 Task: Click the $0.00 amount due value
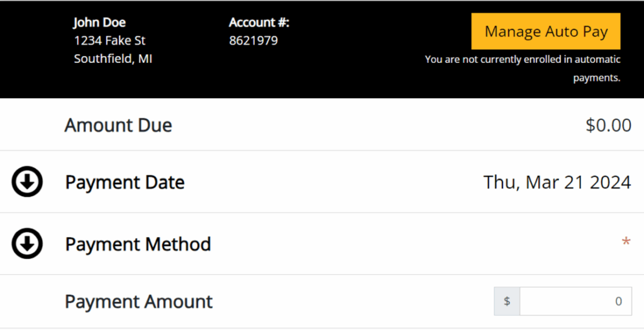(x=608, y=125)
